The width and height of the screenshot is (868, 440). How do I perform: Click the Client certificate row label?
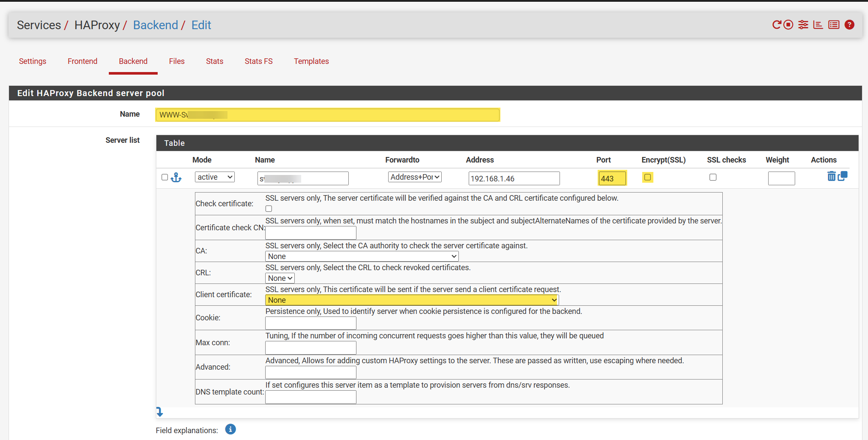(x=224, y=295)
